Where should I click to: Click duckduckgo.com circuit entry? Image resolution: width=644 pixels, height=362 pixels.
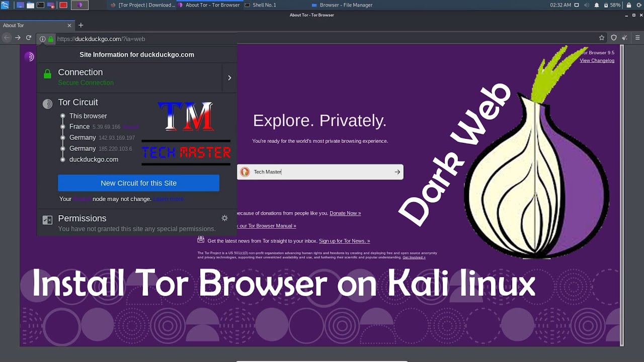[94, 159]
